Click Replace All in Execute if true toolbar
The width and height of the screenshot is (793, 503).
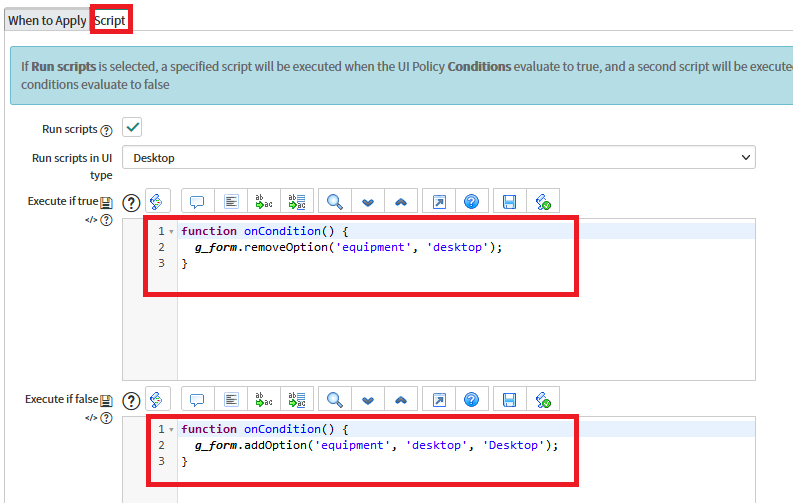[297, 201]
